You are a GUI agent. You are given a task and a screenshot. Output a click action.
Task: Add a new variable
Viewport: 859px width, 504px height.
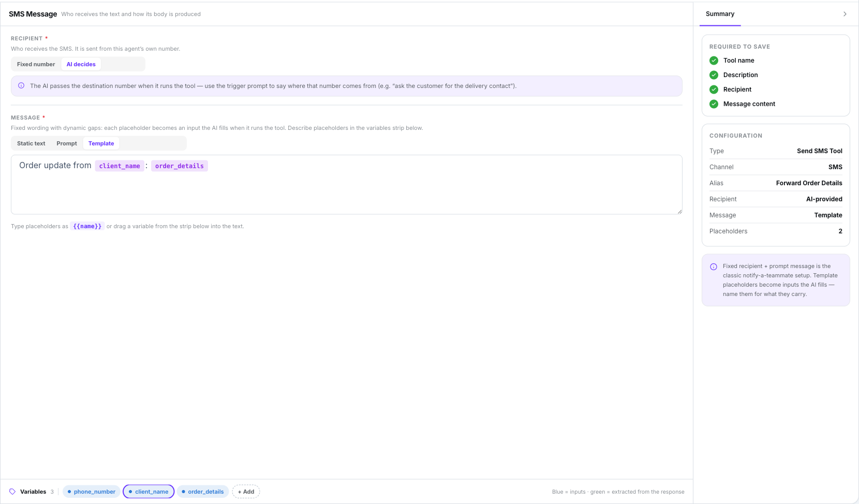coord(246,492)
